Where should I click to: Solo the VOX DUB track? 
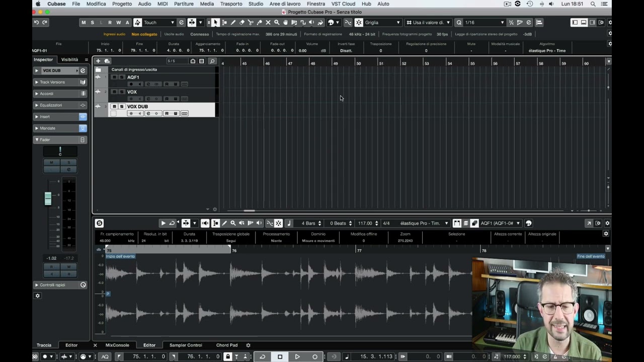click(x=121, y=107)
